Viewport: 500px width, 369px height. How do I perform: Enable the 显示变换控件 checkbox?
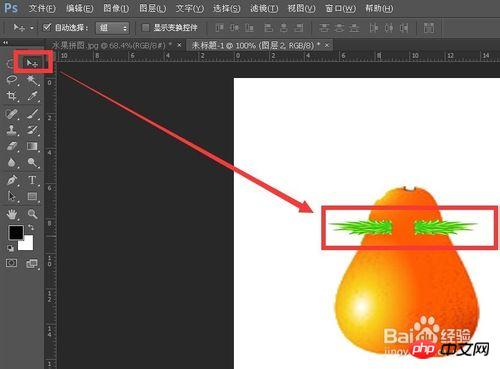pos(145,27)
